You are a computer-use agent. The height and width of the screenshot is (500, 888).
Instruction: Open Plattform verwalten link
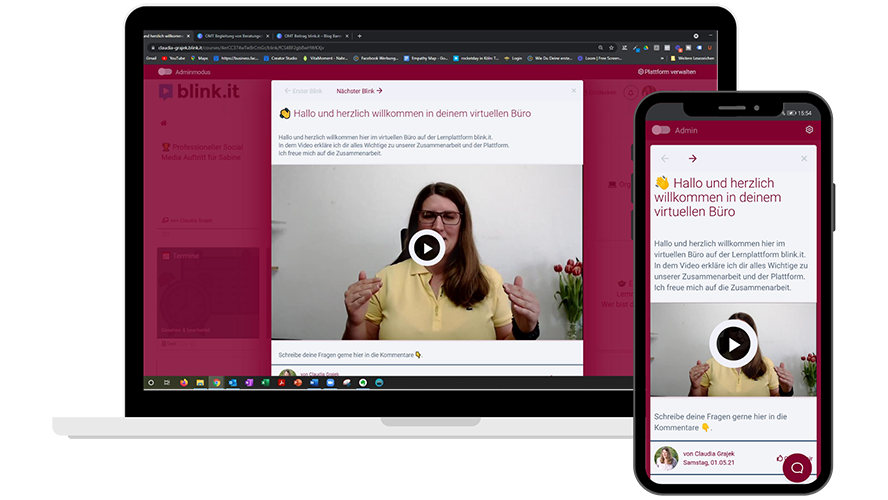667,72
